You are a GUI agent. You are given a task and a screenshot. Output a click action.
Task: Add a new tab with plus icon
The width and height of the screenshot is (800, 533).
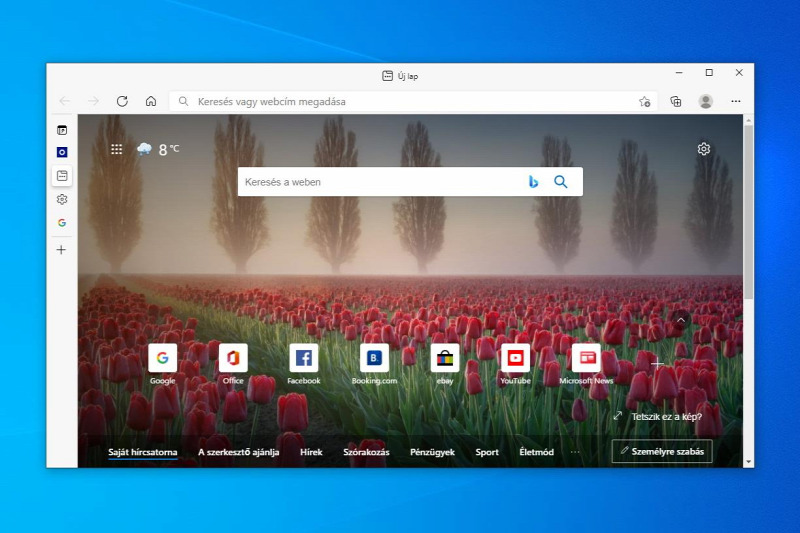click(61, 249)
